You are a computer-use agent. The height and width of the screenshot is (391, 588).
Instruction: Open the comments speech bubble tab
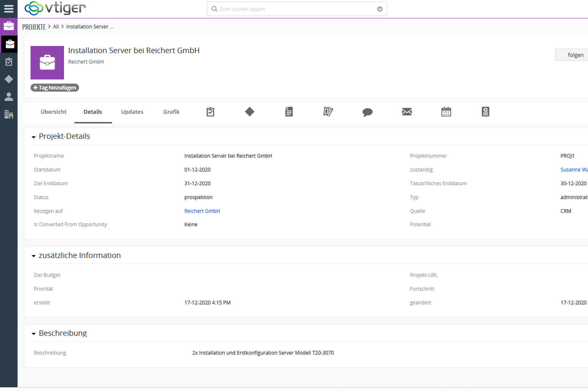coord(367,112)
